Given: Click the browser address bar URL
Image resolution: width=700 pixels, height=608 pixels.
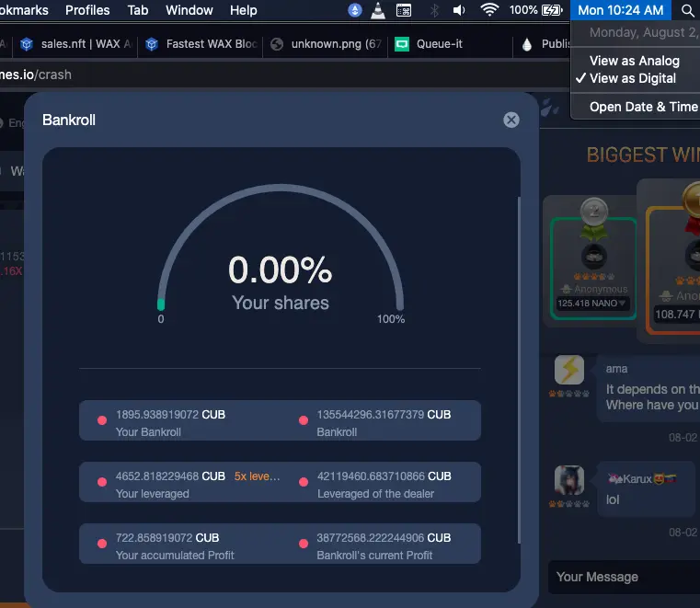Looking at the screenshot, I should [36, 75].
